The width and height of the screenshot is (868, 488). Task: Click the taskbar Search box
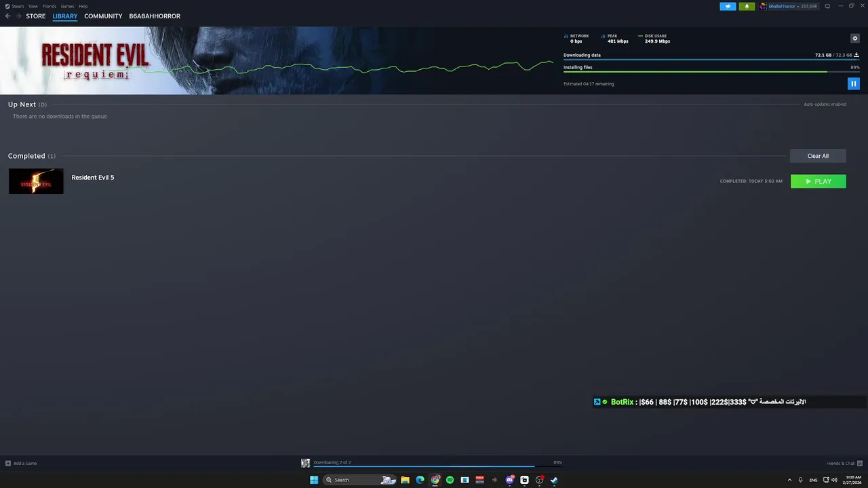click(x=359, y=480)
